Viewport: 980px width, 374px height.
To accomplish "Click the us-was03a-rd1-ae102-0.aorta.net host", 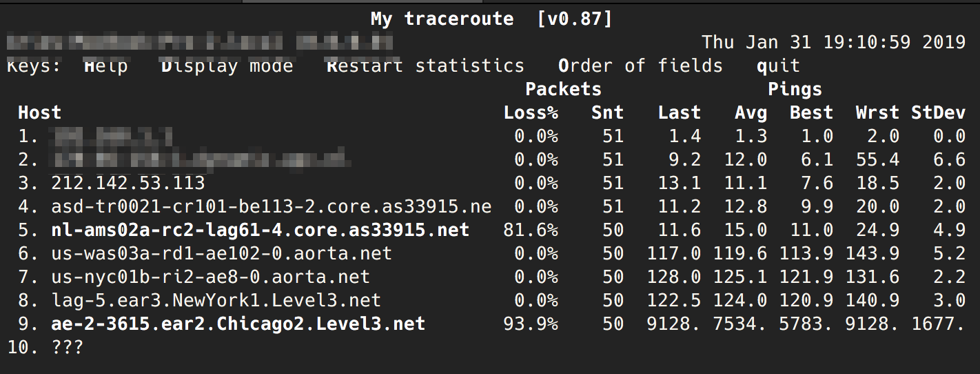I will (x=221, y=253).
